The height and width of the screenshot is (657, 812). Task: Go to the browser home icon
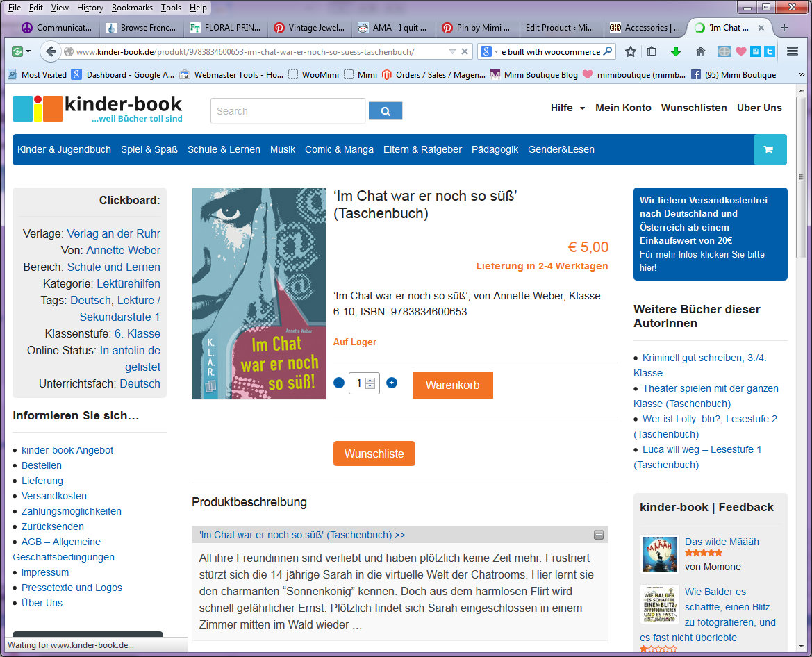tap(701, 52)
